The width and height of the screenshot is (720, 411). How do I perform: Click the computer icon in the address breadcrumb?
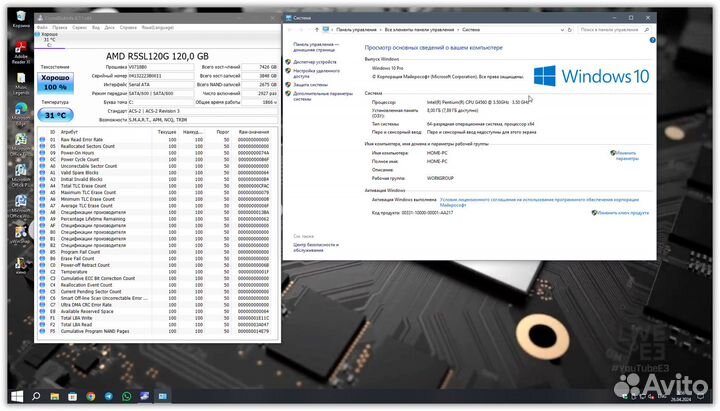(x=326, y=29)
